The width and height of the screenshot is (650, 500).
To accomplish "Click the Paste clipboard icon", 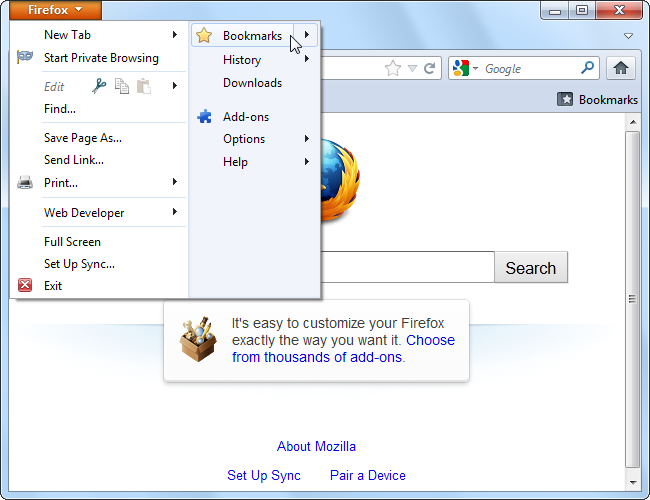I will [143, 86].
